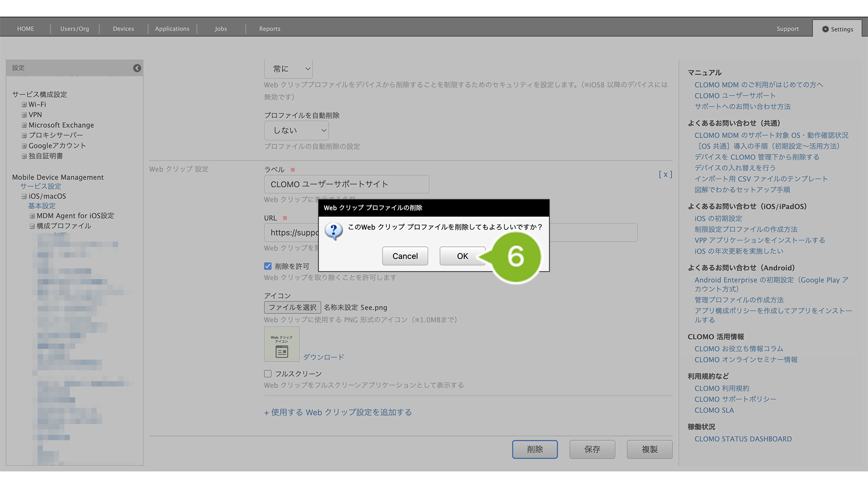Image resolution: width=868 pixels, height=488 pixels.
Task: Remove Web clip setting with [x]
Action: point(665,174)
